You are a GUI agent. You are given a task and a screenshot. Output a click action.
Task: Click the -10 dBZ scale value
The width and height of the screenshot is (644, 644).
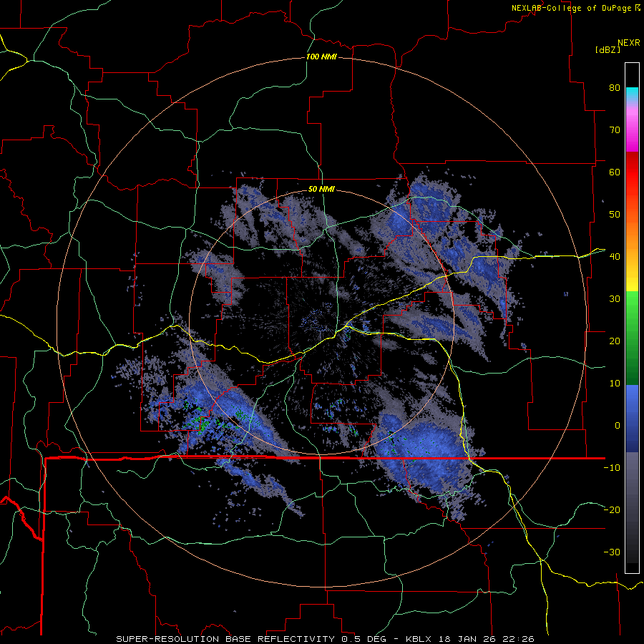click(612, 468)
